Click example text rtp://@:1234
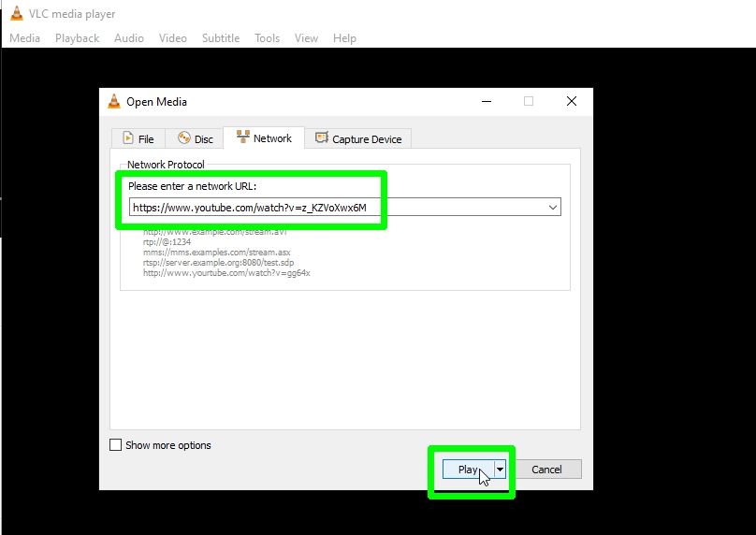756x535 pixels. pos(167,241)
